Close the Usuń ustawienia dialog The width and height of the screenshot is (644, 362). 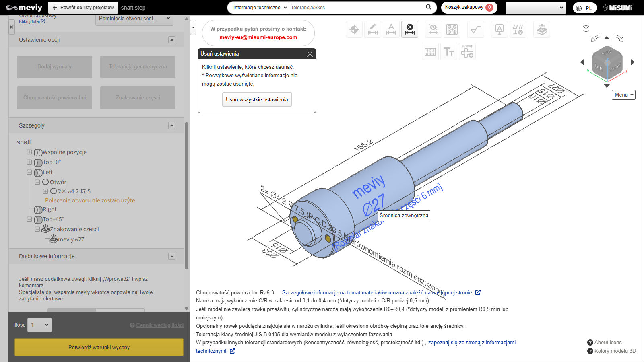click(x=310, y=54)
